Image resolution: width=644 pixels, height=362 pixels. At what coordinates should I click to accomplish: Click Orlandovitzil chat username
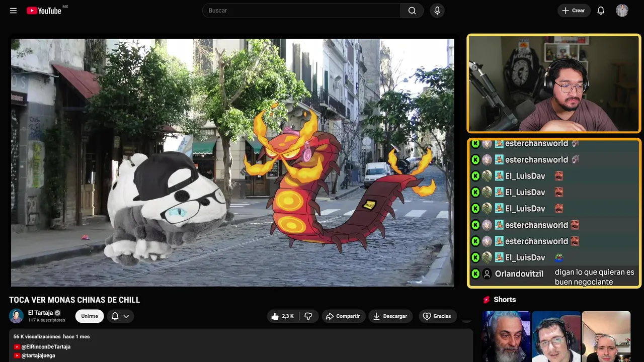click(x=519, y=274)
